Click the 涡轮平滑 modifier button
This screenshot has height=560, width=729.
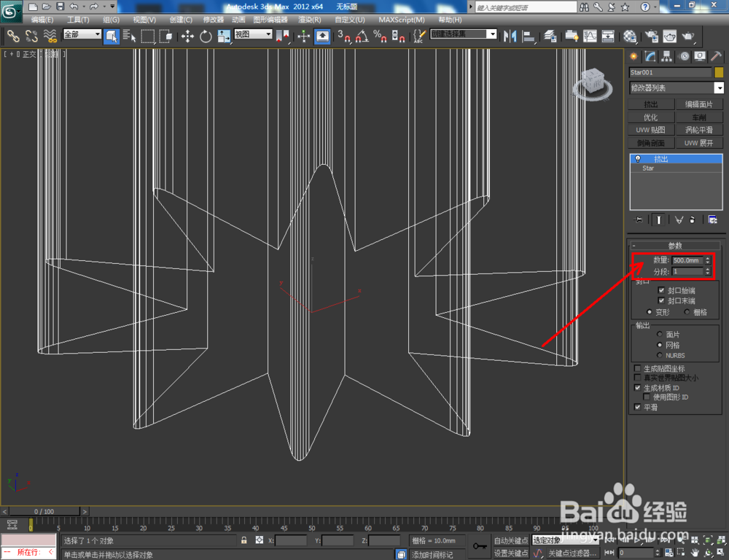pyautogui.click(x=699, y=130)
